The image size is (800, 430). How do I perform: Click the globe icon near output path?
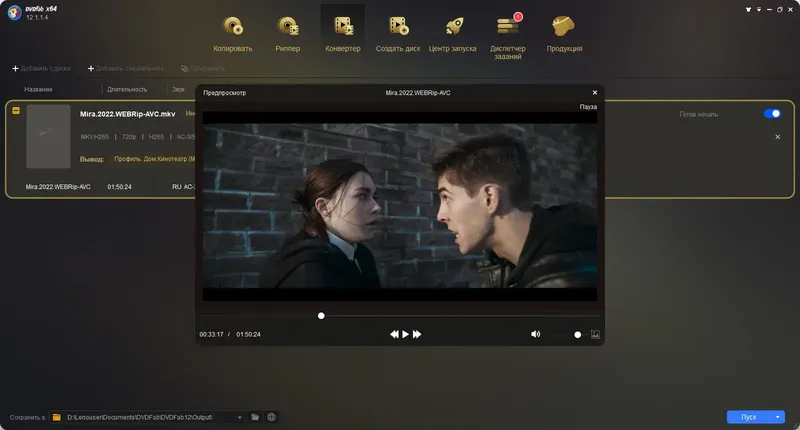(x=271, y=417)
